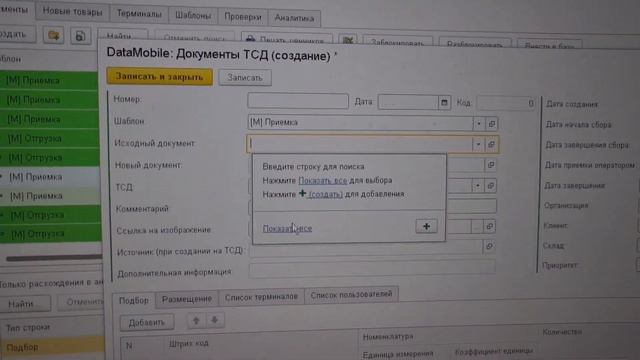Image resolution: width=640 pixels, height=360 pixels.
Task: Click the Тип строки header in left panel
Action: click(x=28, y=327)
